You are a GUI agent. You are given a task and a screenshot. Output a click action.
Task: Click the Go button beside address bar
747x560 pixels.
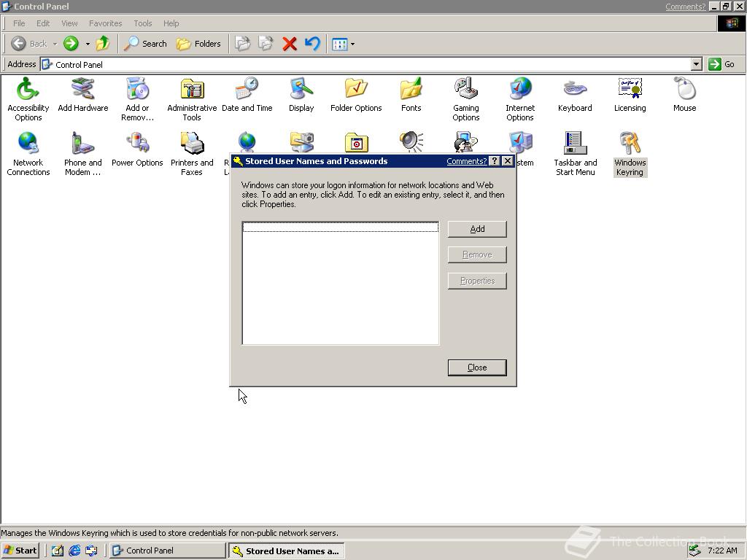722,64
